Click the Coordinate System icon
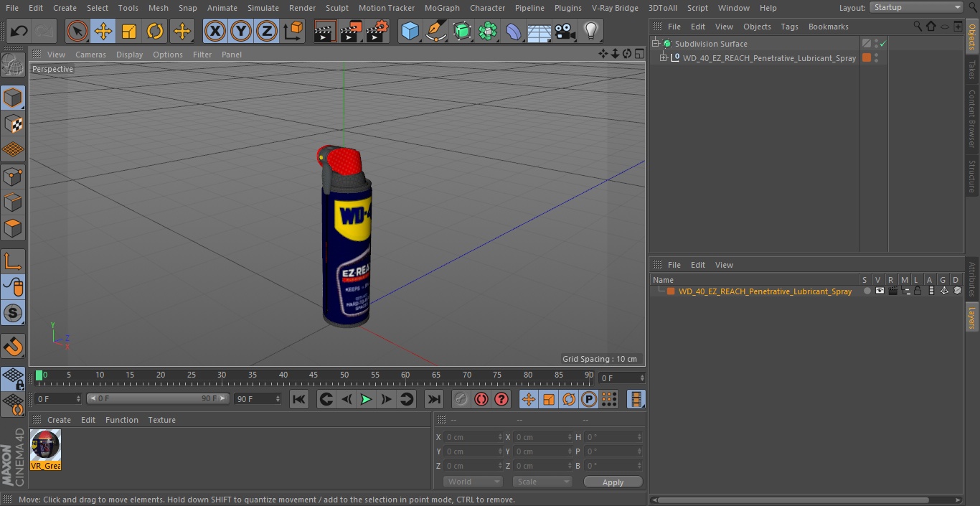980x506 pixels. 293,32
